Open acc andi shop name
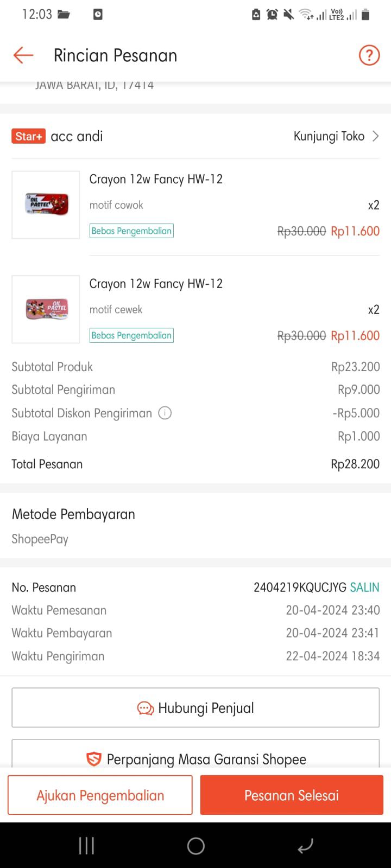 click(77, 136)
